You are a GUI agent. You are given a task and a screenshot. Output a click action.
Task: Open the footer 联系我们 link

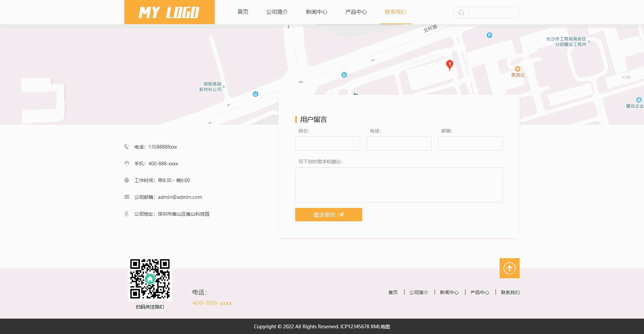click(x=510, y=292)
